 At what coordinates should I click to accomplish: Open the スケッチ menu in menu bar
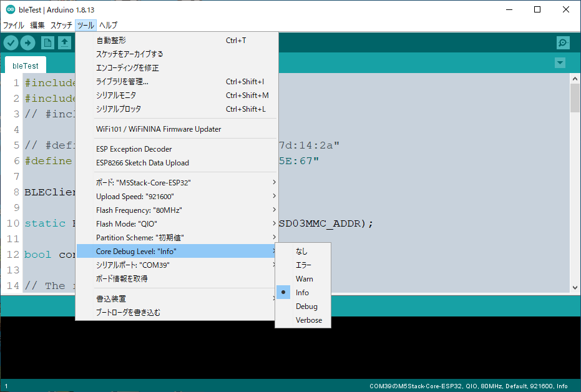click(61, 26)
